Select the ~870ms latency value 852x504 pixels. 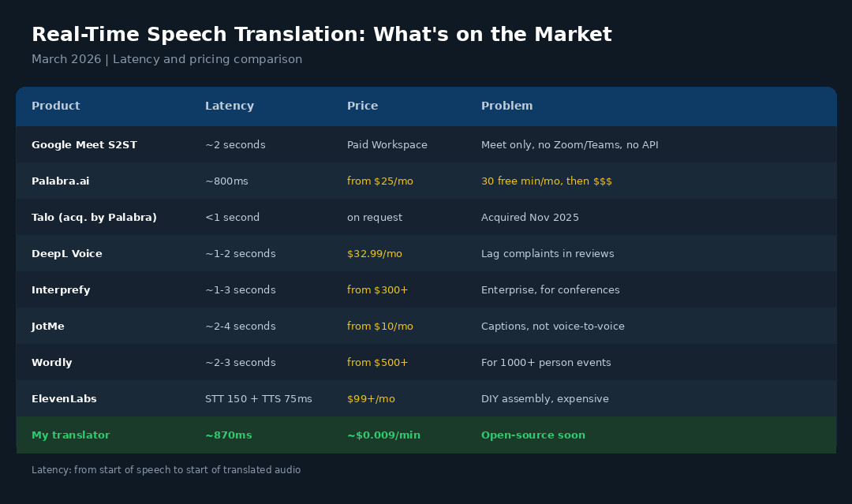point(228,435)
